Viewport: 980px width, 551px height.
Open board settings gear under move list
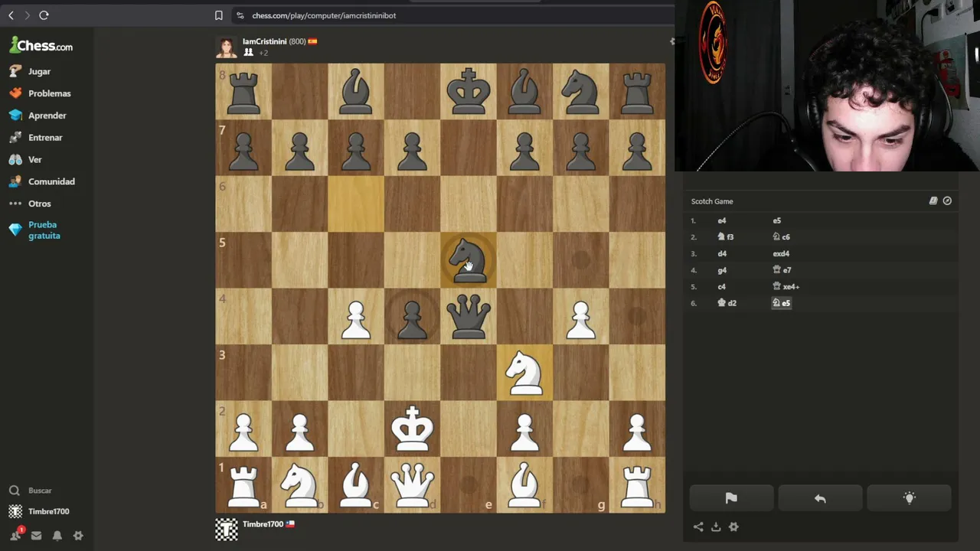point(733,527)
